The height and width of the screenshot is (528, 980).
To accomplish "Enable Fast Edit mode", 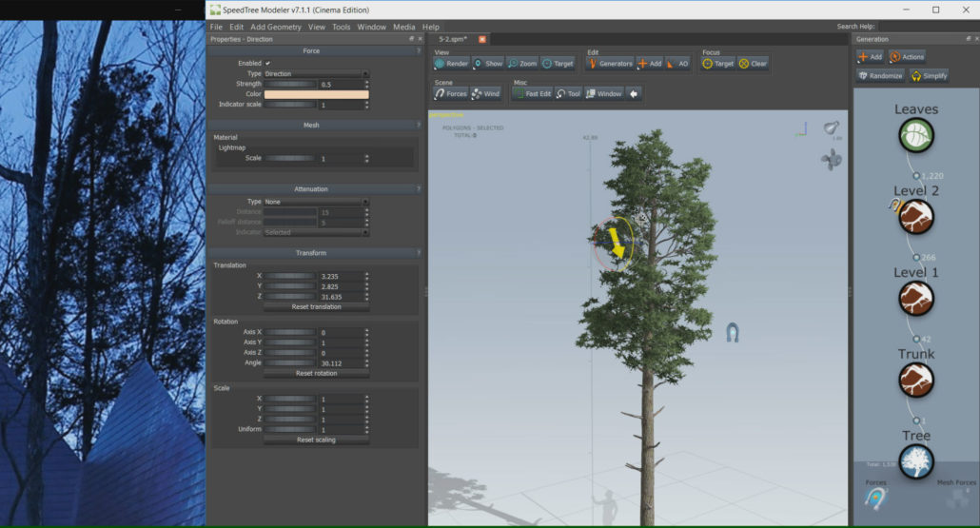I will (x=532, y=94).
